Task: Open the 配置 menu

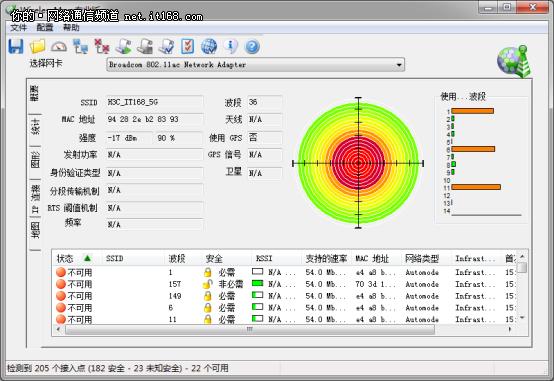Action: click(x=45, y=28)
